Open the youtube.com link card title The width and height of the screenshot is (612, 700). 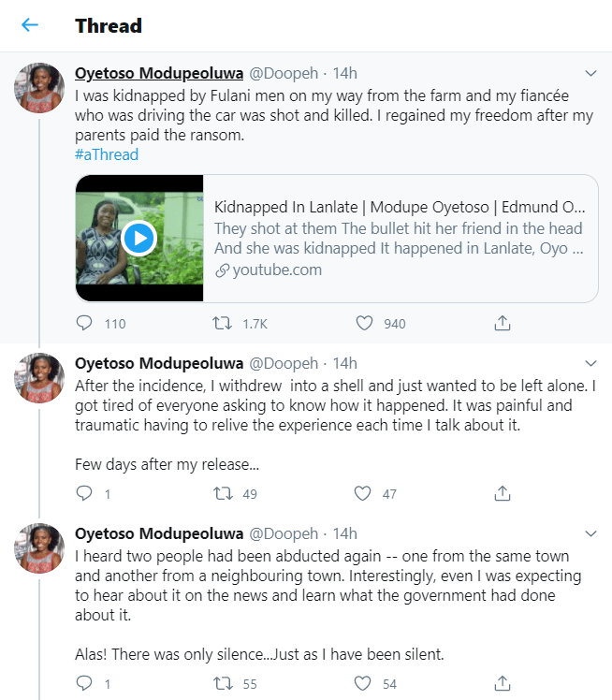(400, 207)
